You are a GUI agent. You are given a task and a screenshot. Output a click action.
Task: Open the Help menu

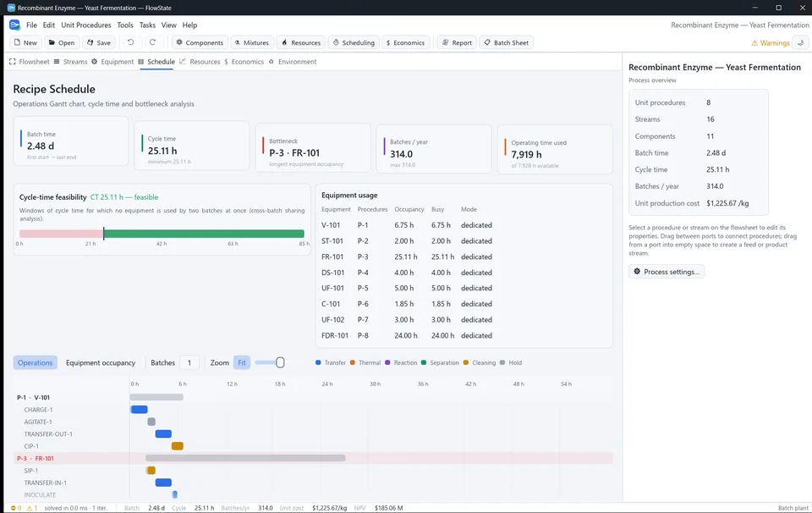click(189, 25)
